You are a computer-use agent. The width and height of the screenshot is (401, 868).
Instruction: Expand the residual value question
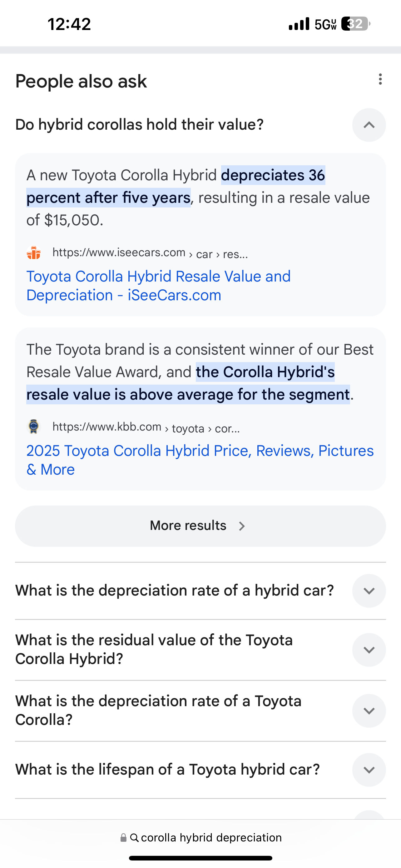pyautogui.click(x=369, y=650)
